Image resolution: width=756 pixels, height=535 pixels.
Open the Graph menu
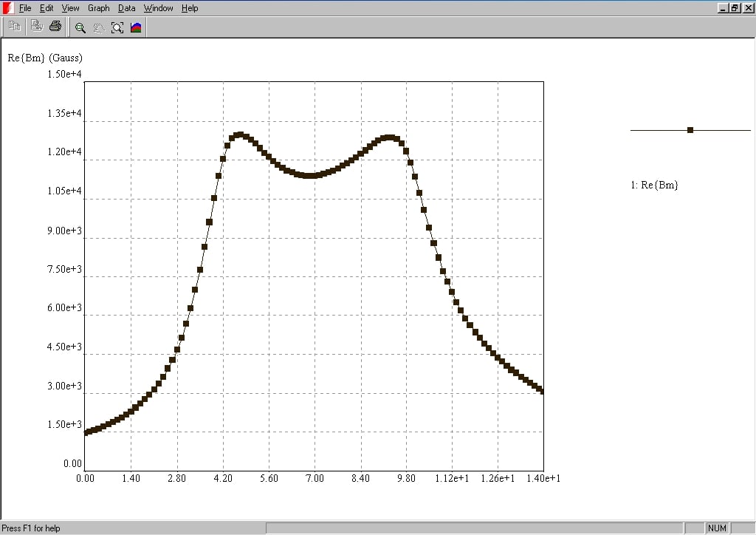tap(98, 8)
